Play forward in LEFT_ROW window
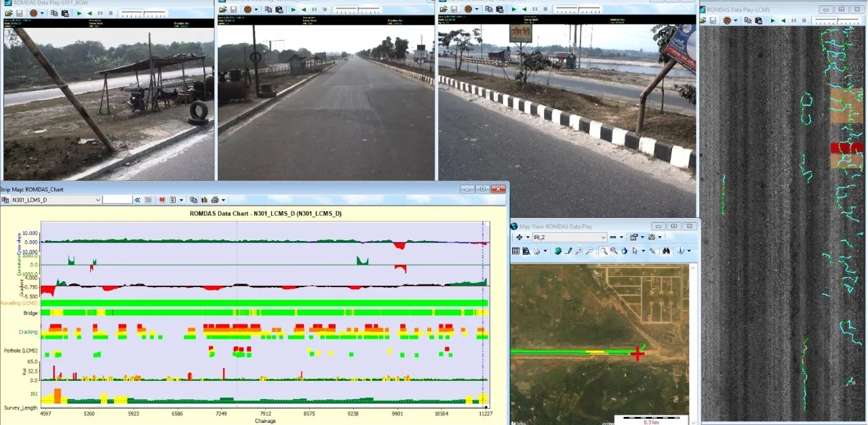Viewport: 868px width, 425px height. tap(79, 13)
